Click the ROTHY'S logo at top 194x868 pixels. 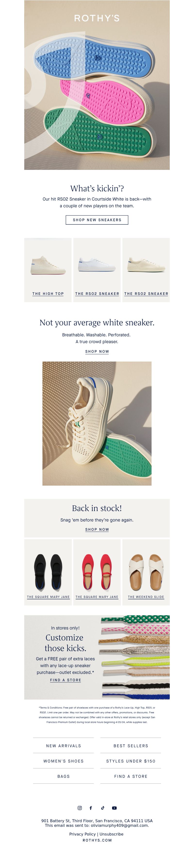coord(97,18)
